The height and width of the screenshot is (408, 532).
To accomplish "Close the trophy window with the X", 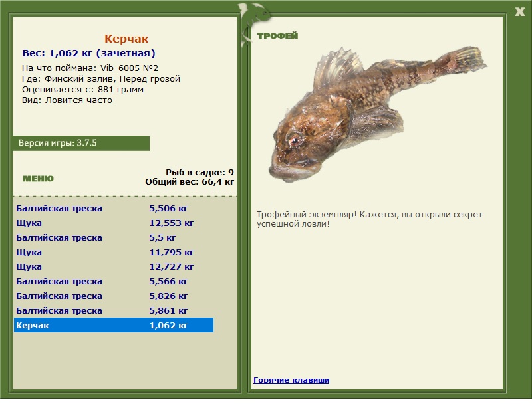I will click(519, 12).
